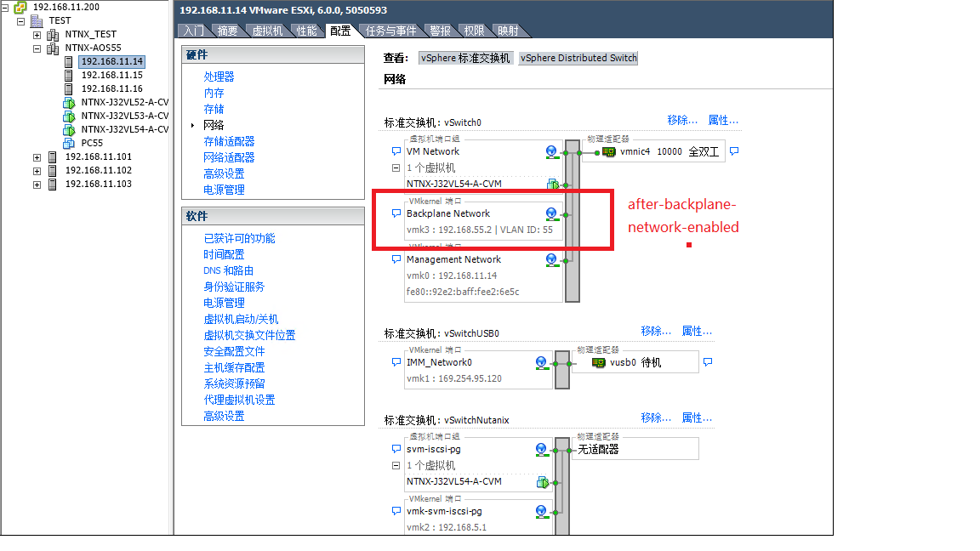Screen dimensions: 980x551
Task: Click the port group globe icon for VM Network
Action: (x=551, y=152)
